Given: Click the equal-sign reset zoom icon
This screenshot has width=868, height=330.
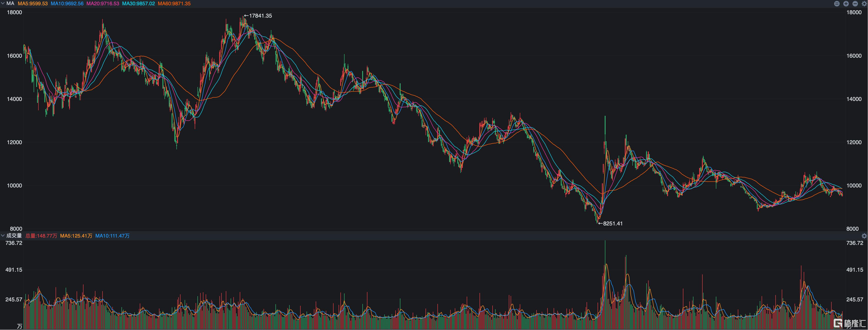Looking at the screenshot, I should [x=837, y=4].
